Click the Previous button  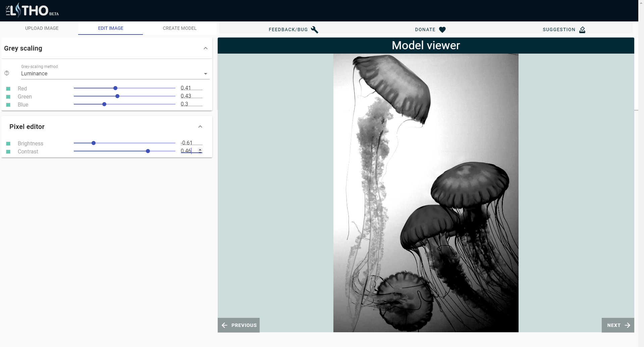coord(238,325)
